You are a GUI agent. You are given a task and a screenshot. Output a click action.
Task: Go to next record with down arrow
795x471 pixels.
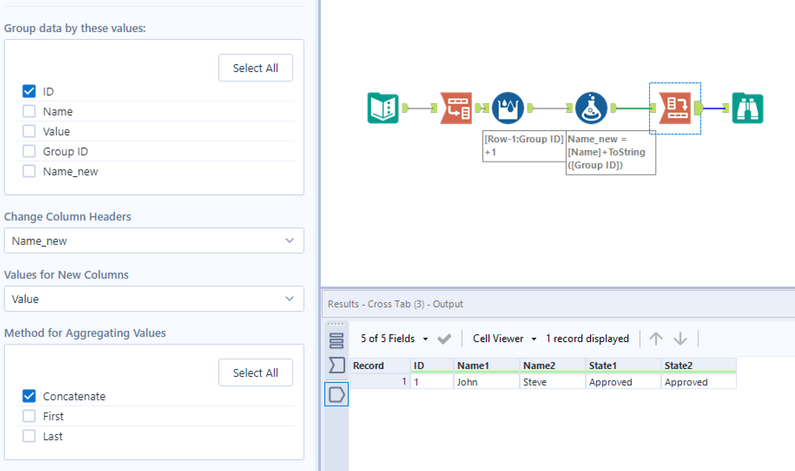tap(680, 339)
